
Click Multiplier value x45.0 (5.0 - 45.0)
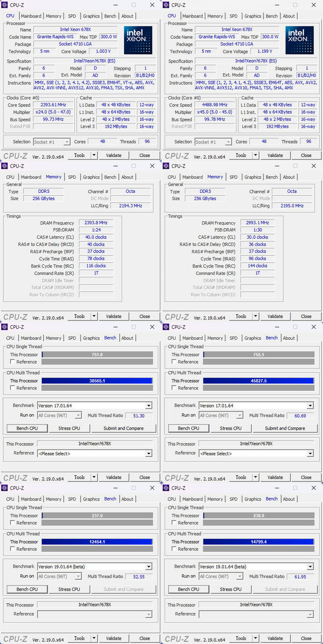pos(214,112)
